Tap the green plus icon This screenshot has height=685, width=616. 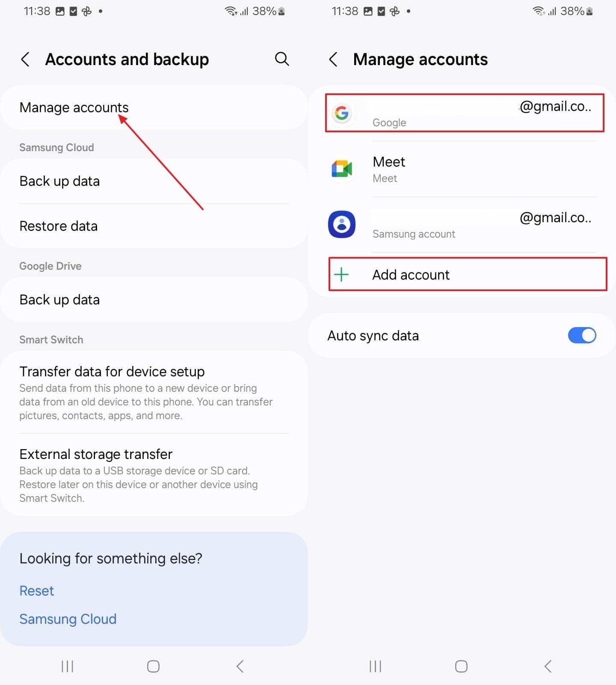coord(341,274)
